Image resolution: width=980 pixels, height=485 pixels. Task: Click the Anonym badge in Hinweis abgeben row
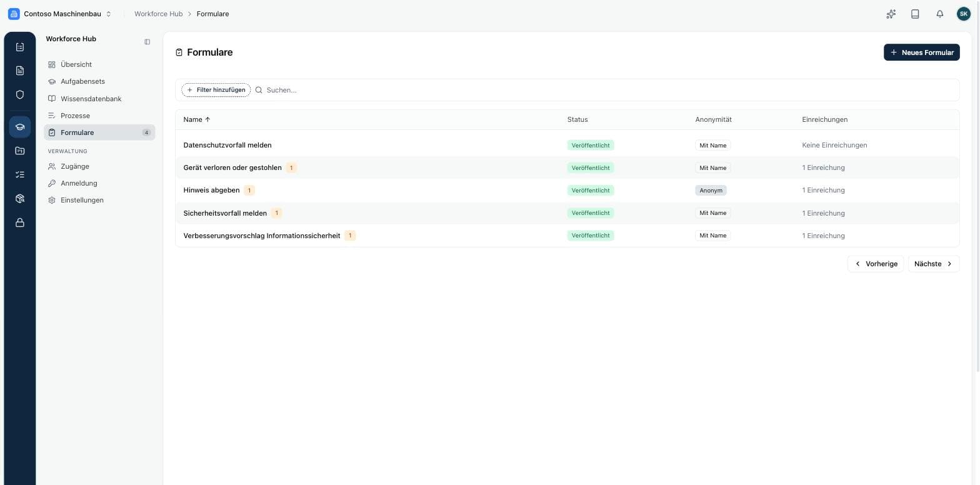(711, 191)
